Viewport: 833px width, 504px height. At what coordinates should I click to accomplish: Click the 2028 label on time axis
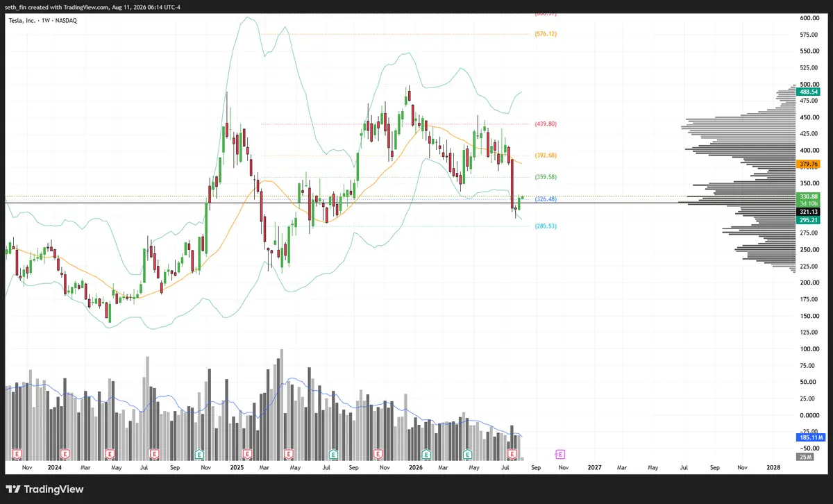tap(775, 468)
